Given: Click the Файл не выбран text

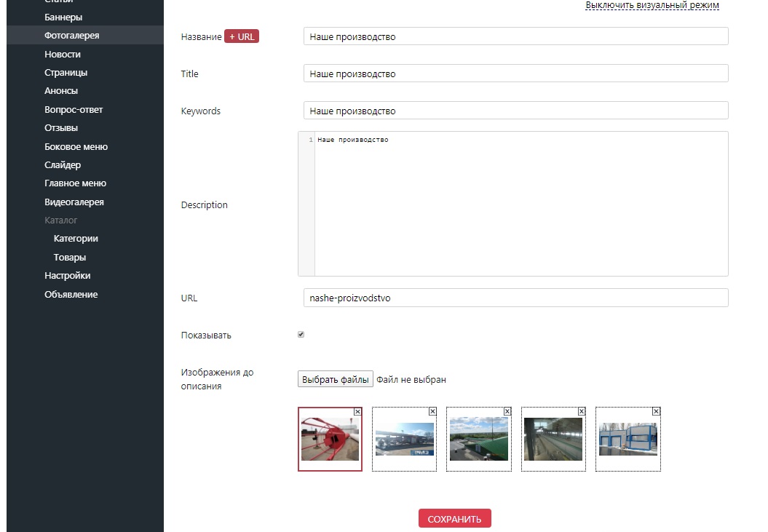Looking at the screenshot, I should (x=411, y=380).
